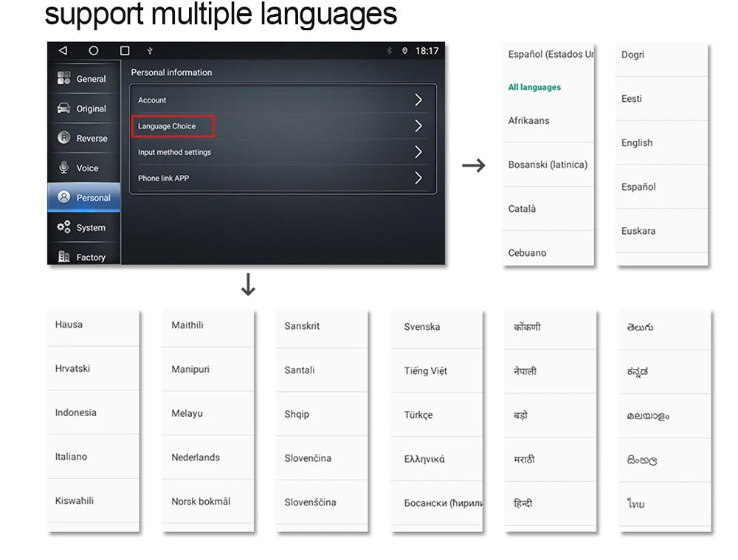This screenshot has width=738, height=560.
Task: Select Italiano language
Action: pyautogui.click(x=93, y=457)
